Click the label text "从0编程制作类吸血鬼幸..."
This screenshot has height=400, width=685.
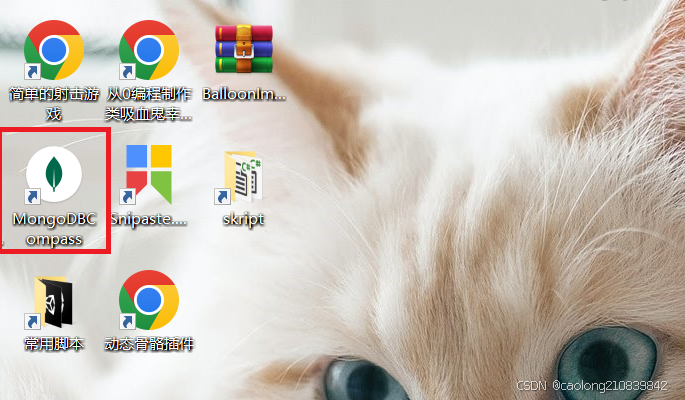(149, 104)
